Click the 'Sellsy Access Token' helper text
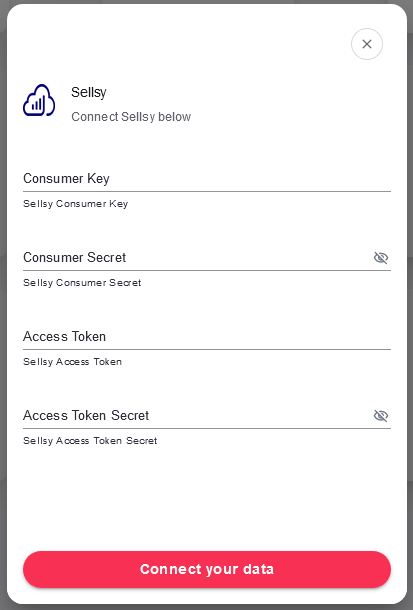Image resolution: width=413 pixels, height=610 pixels. coord(72,361)
